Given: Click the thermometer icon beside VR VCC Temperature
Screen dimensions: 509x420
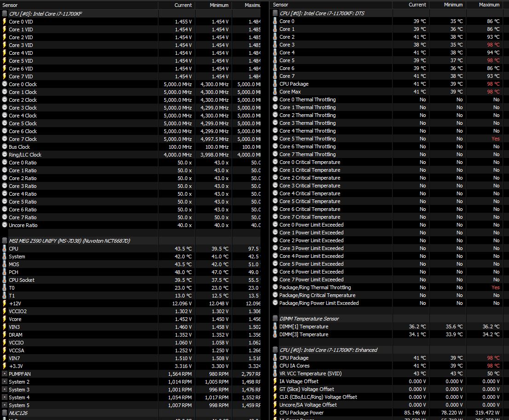Looking at the screenshot, I should (275, 373).
